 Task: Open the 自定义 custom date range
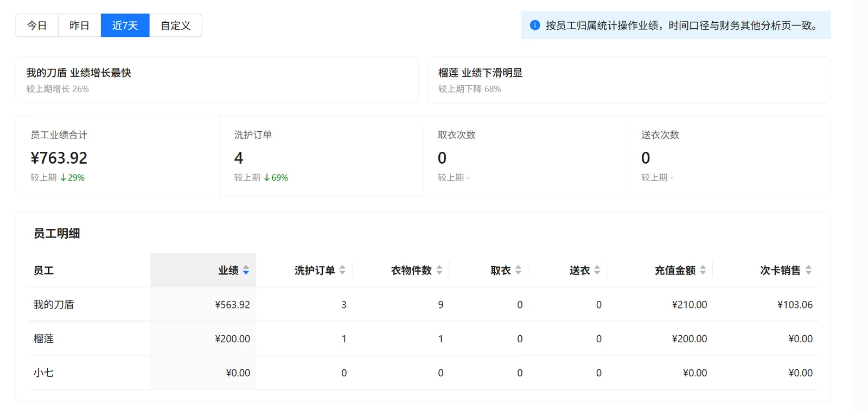[176, 25]
